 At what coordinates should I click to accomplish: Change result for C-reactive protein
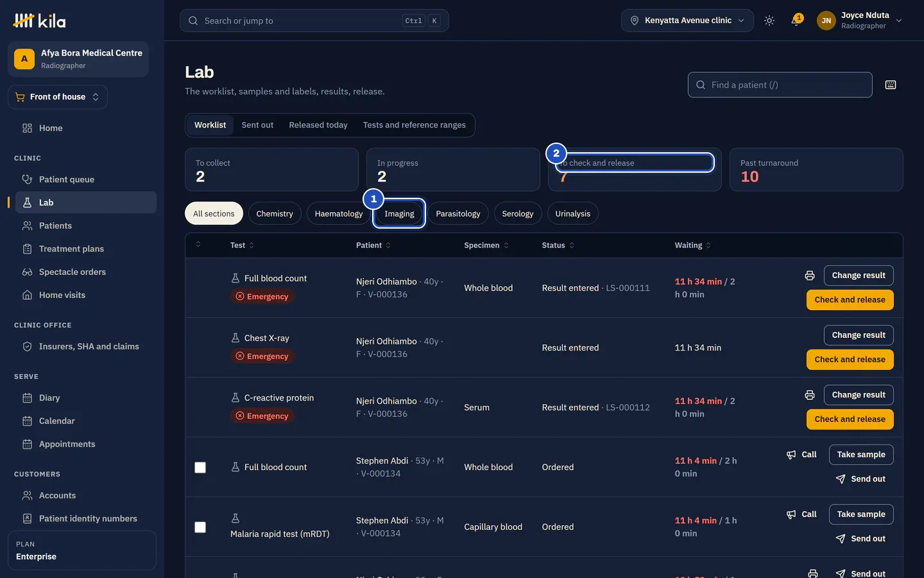[x=859, y=395]
